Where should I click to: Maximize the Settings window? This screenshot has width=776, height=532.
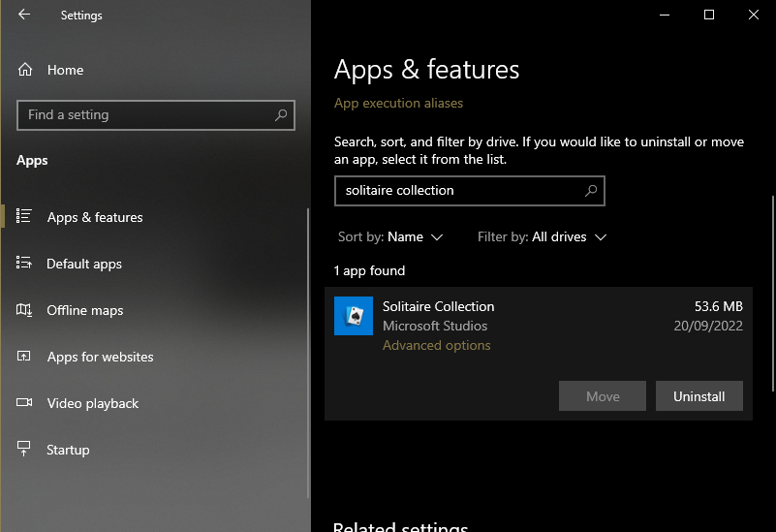[x=708, y=15]
